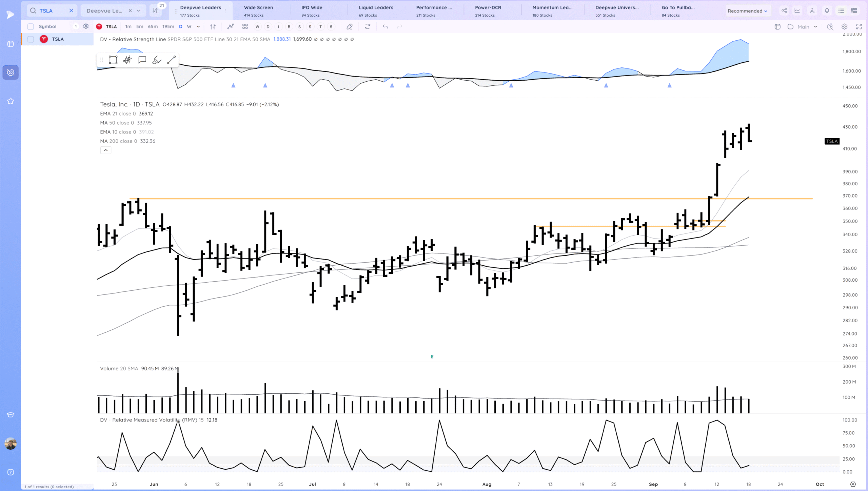Open the alerts bell icon
The width and height of the screenshot is (868, 491).
tap(827, 11)
